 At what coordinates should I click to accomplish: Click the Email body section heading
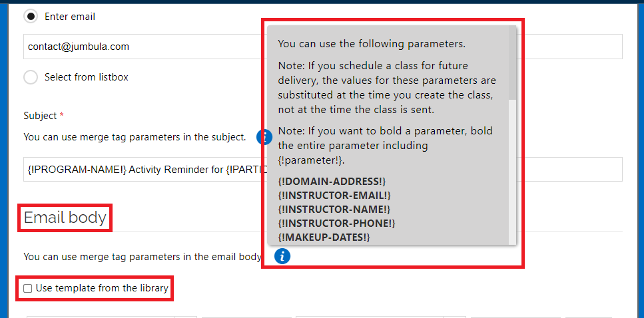coord(65,218)
